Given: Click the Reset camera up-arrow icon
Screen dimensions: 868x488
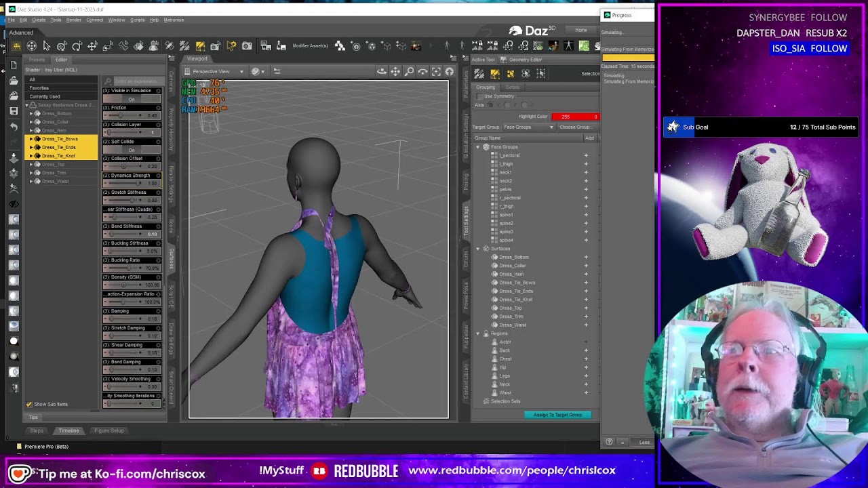Looking at the screenshot, I should [x=449, y=71].
